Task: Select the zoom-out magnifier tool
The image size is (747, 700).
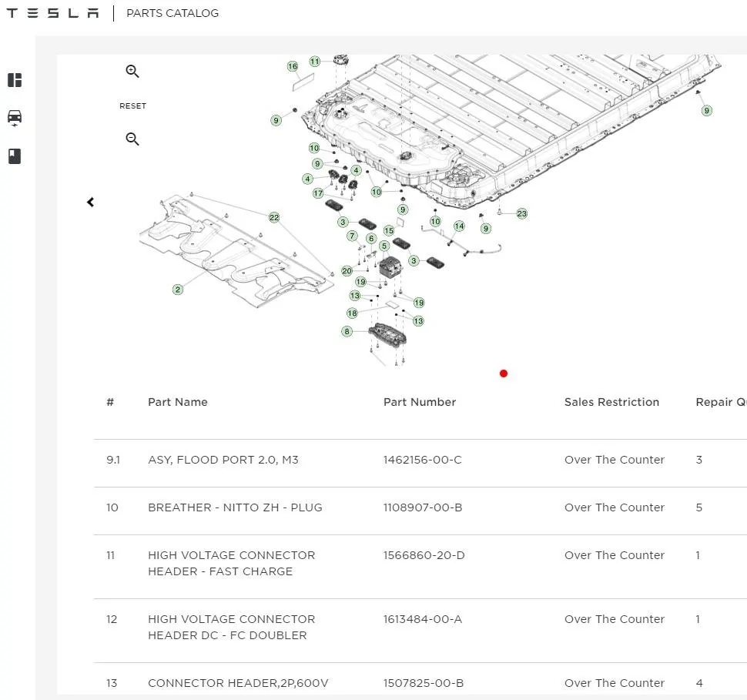Action: click(x=132, y=139)
